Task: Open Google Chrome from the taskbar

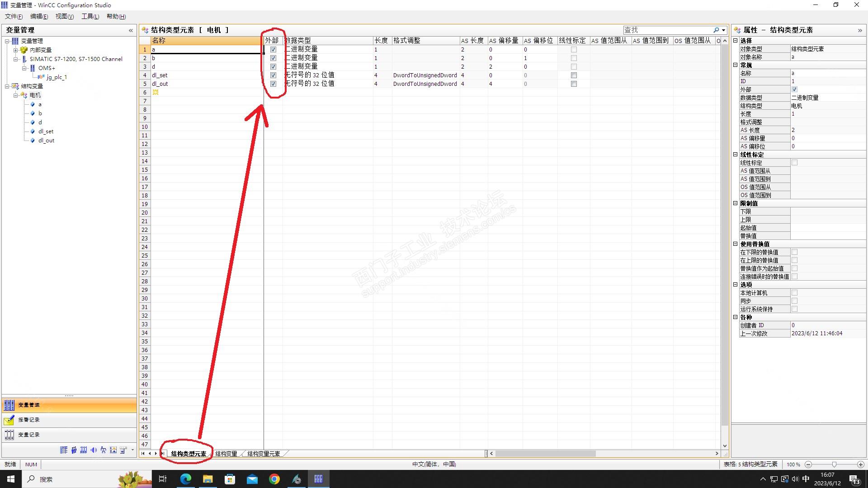Action: (274, 479)
